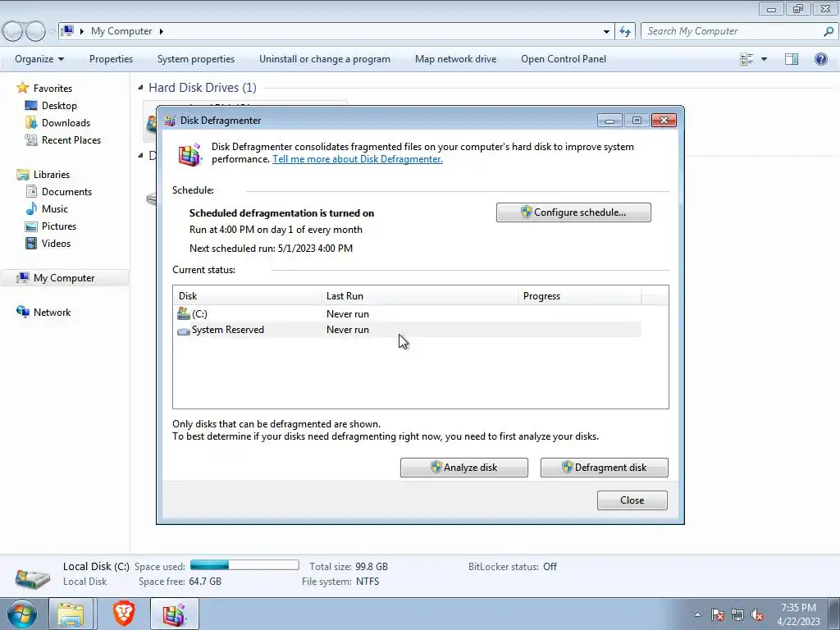Click Configure schedule button
Viewport: 840px width, 630px height.
click(573, 212)
